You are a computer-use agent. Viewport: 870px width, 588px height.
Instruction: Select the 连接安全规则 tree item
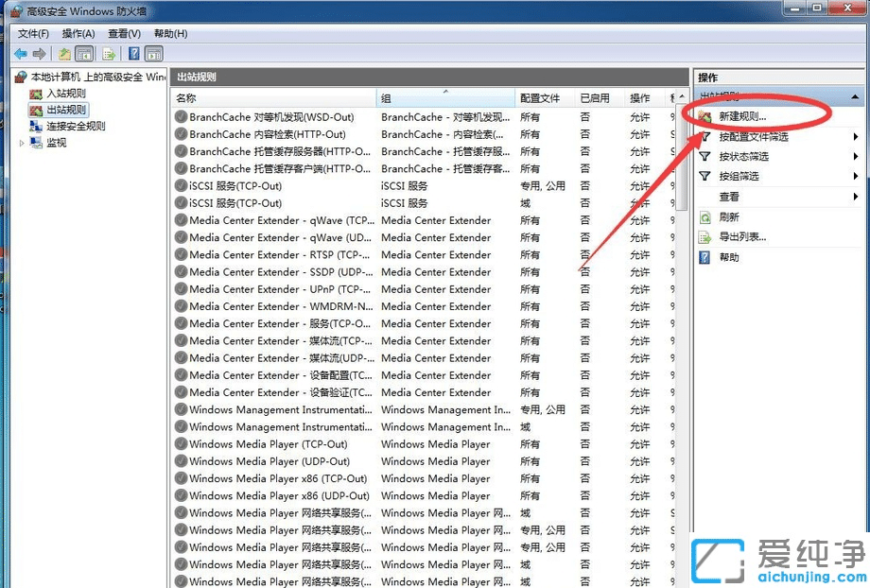[x=76, y=126]
